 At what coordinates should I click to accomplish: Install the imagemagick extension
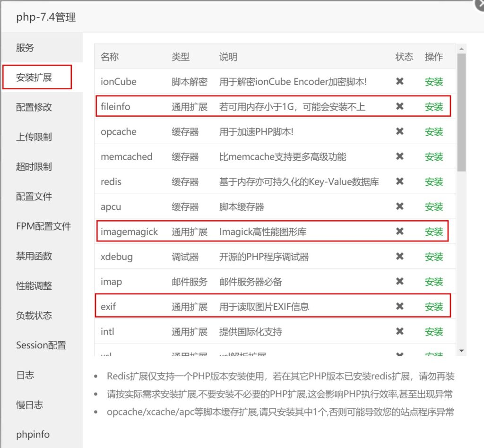point(433,232)
